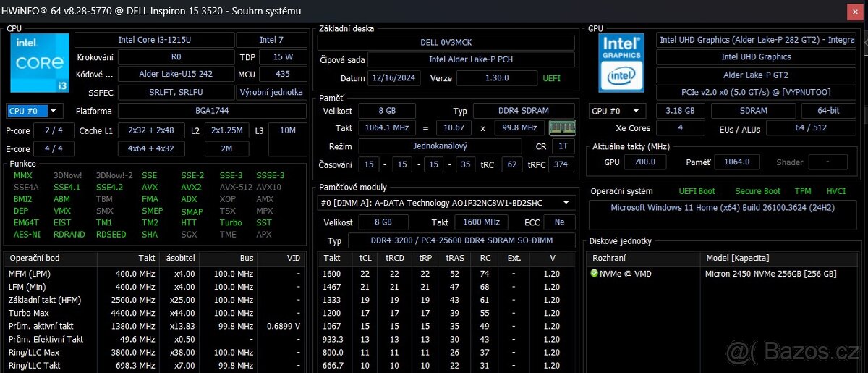Select the Micron 2450 NVMe 256GB drive entry

(x=770, y=274)
